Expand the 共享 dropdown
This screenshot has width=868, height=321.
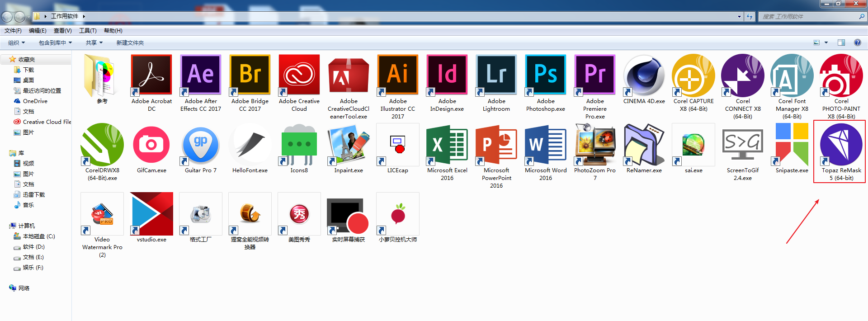click(94, 42)
